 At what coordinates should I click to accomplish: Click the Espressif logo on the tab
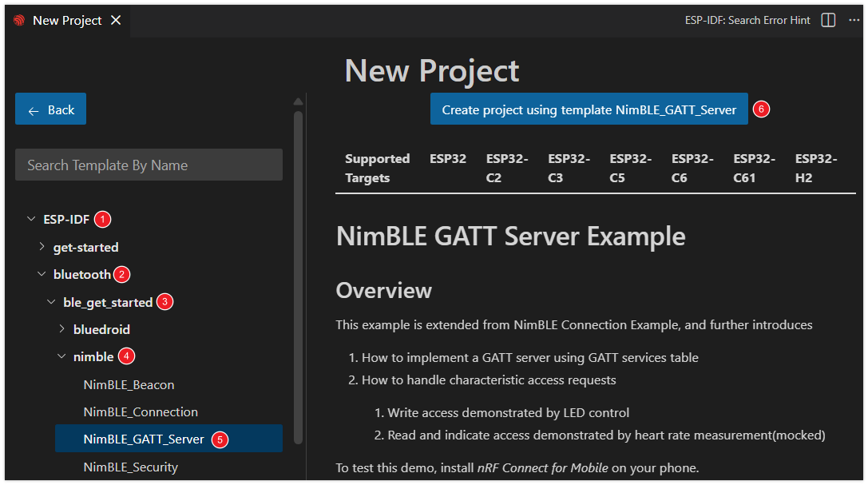coord(19,21)
